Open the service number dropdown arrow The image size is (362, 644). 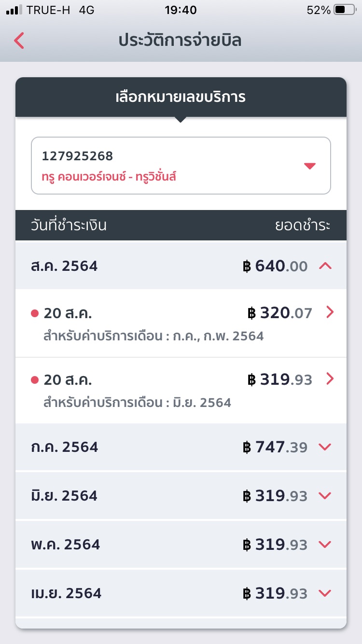(310, 166)
